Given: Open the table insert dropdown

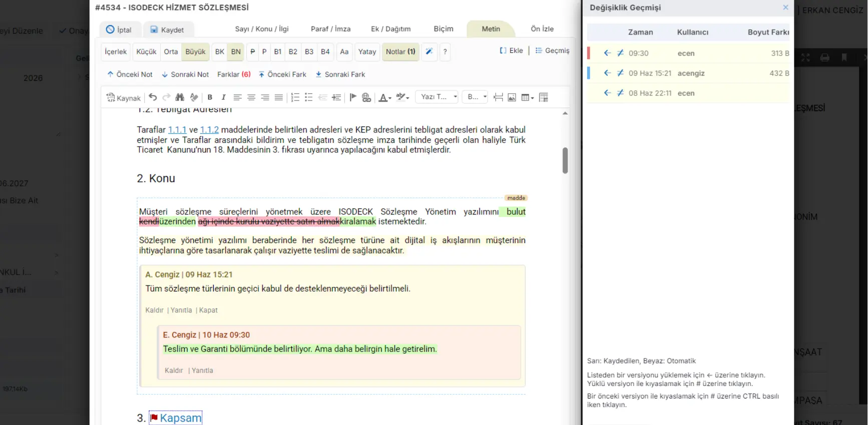Looking at the screenshot, I should [528, 97].
